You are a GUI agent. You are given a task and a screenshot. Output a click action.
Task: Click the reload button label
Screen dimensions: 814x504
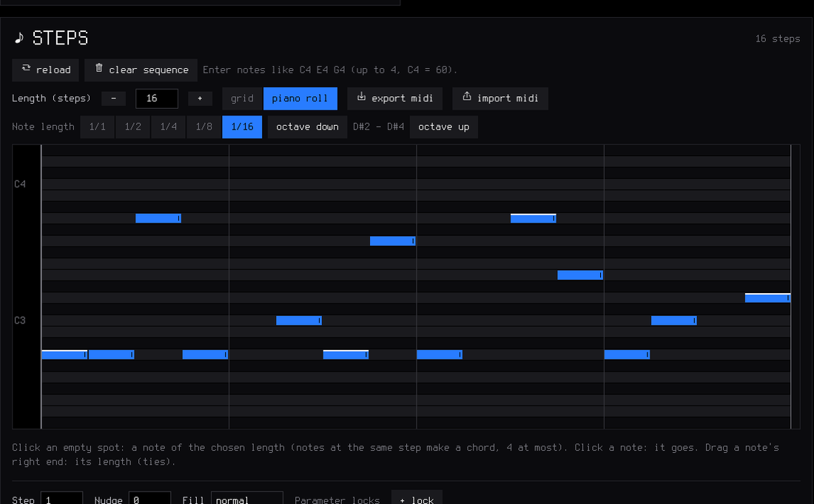53,70
